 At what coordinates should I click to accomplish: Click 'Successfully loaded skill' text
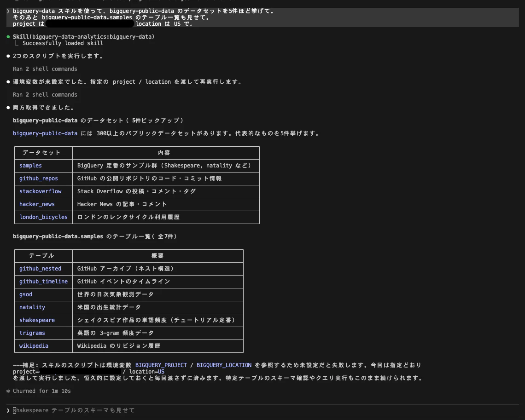point(63,43)
